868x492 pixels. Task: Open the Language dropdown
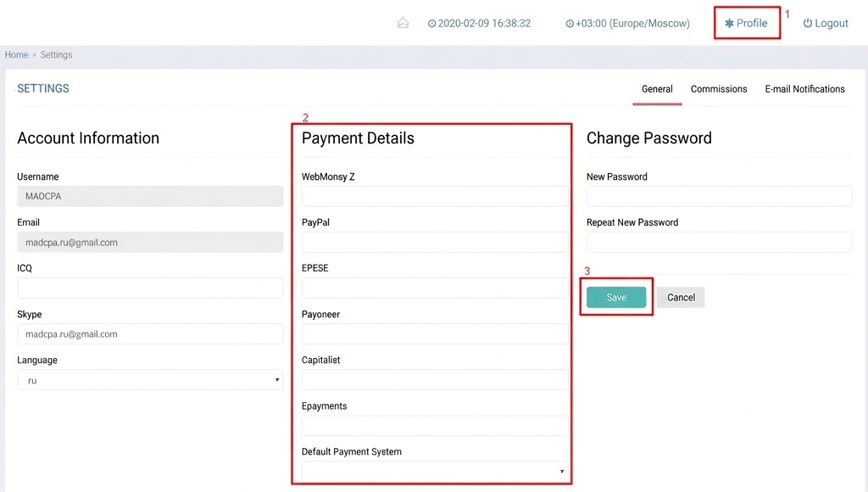[150, 380]
